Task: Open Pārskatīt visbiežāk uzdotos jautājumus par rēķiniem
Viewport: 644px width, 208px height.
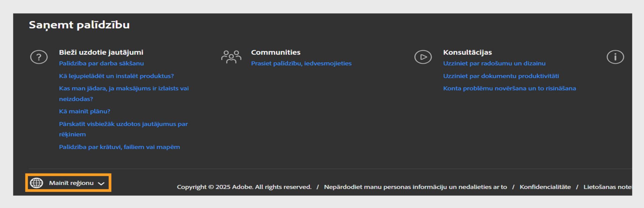Action: [123, 124]
